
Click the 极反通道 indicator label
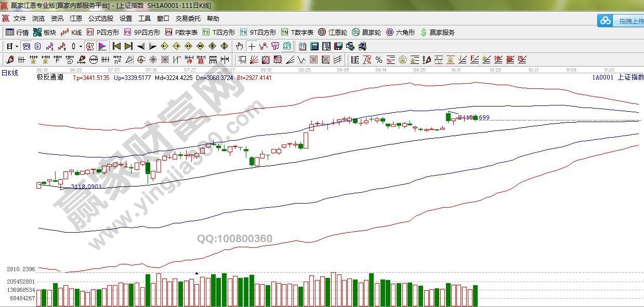[x=50, y=77]
